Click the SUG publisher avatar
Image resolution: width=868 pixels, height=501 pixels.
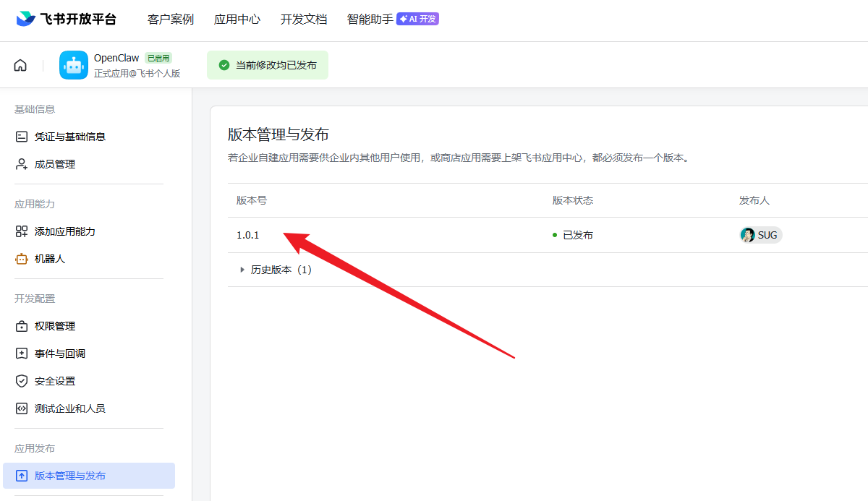748,235
